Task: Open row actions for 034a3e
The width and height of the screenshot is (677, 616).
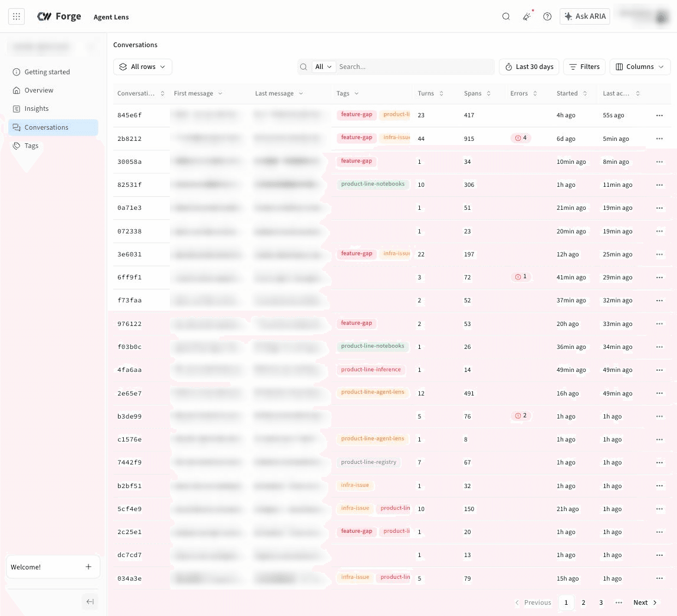Action: tap(659, 578)
